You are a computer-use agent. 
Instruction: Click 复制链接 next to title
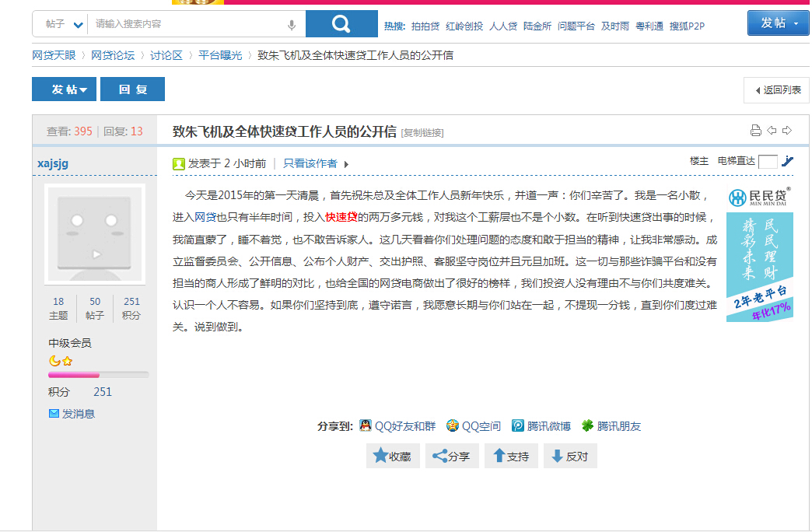tap(422, 133)
